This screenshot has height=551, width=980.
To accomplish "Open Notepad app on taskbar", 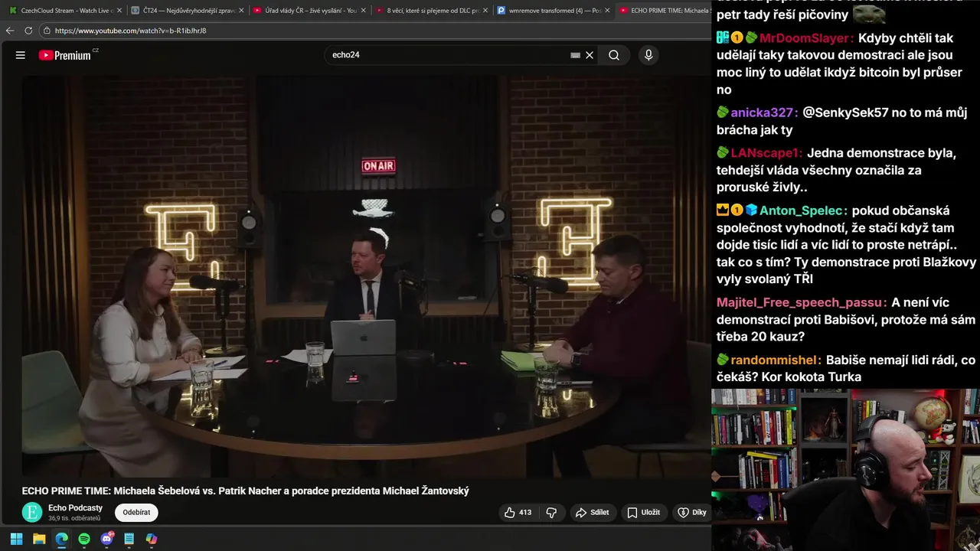I will [129, 539].
